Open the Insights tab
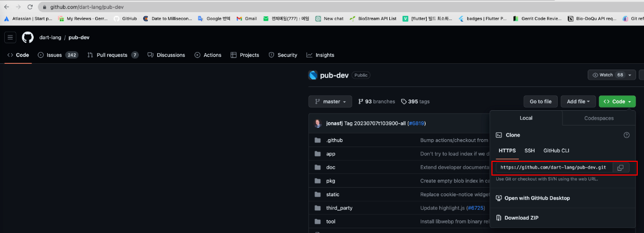 click(x=320, y=55)
